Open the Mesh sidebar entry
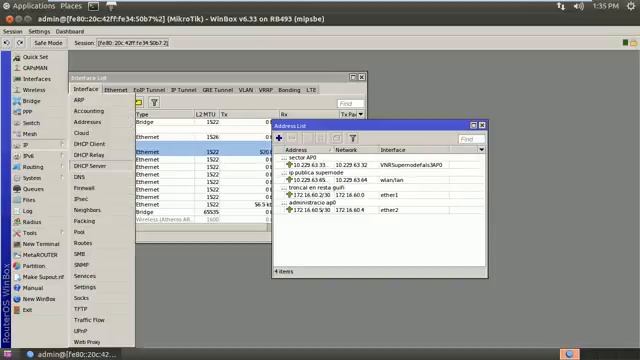 [x=30, y=134]
